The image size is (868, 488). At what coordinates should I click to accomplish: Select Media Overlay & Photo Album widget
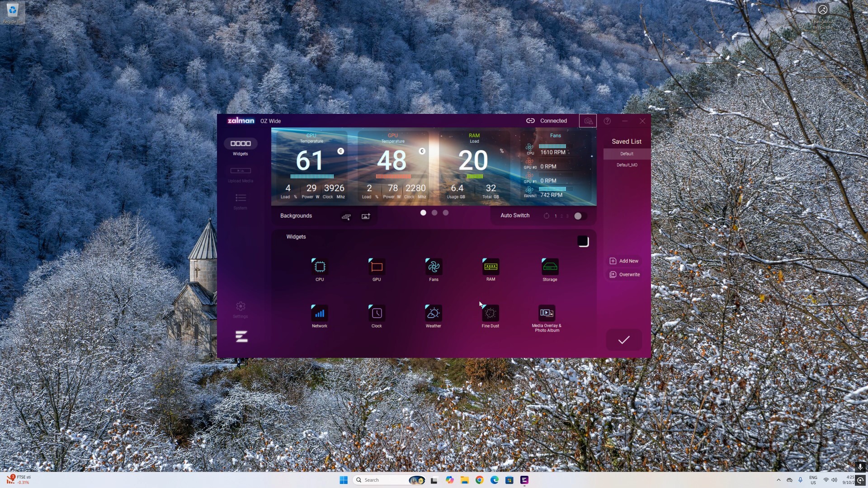pyautogui.click(x=547, y=313)
